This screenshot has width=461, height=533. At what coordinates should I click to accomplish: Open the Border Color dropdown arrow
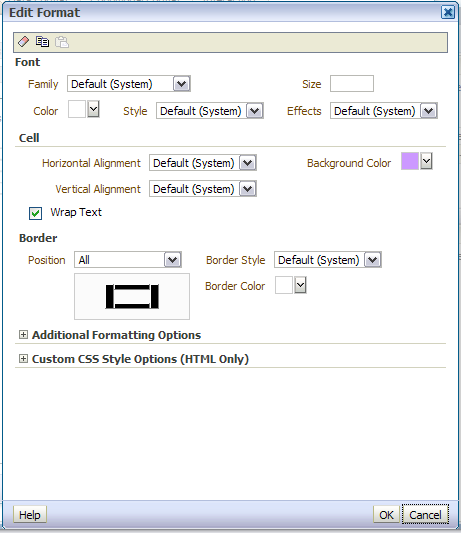coord(301,285)
